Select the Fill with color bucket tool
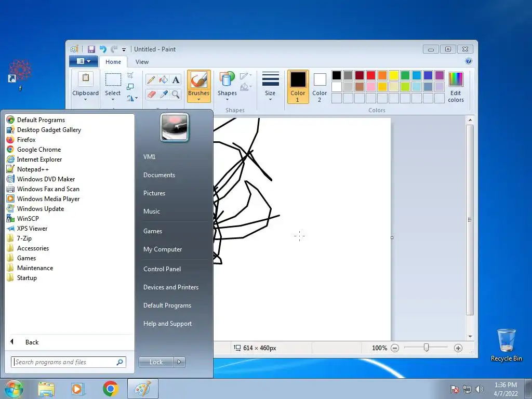532x399 pixels. pyautogui.click(x=164, y=80)
